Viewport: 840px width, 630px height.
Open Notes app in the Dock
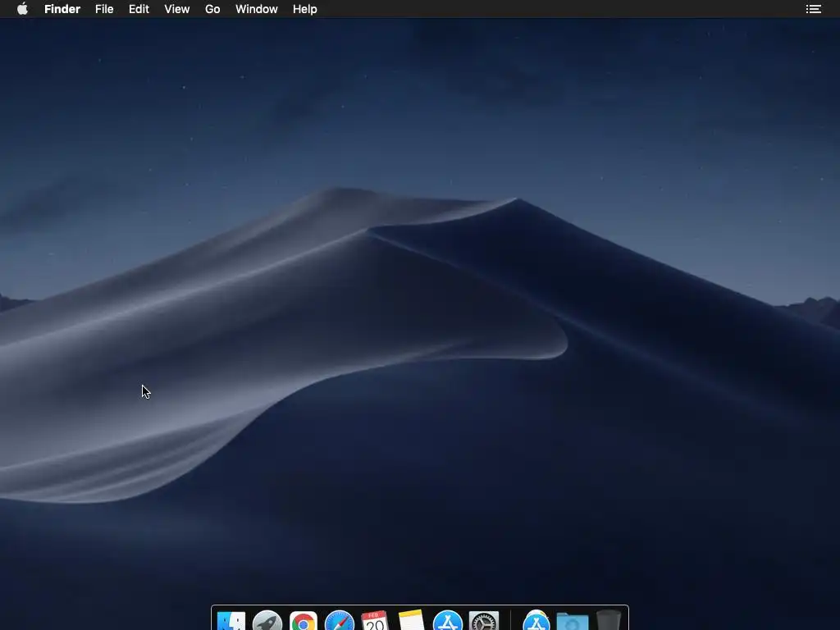[412, 620]
